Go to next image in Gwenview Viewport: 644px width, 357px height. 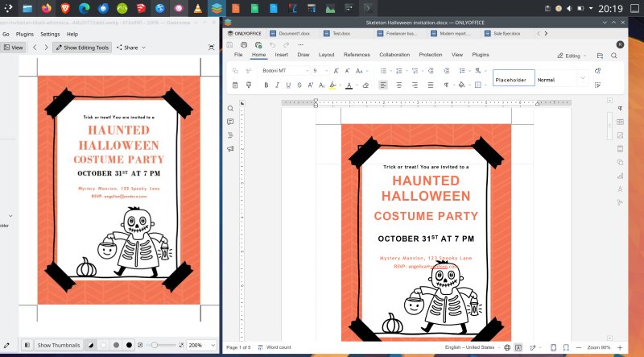tap(46, 48)
